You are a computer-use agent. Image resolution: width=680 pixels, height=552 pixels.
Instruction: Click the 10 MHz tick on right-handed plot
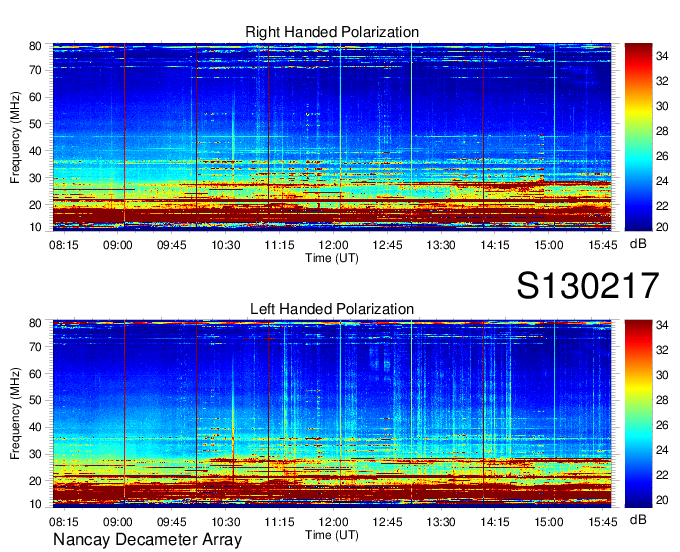35,227
